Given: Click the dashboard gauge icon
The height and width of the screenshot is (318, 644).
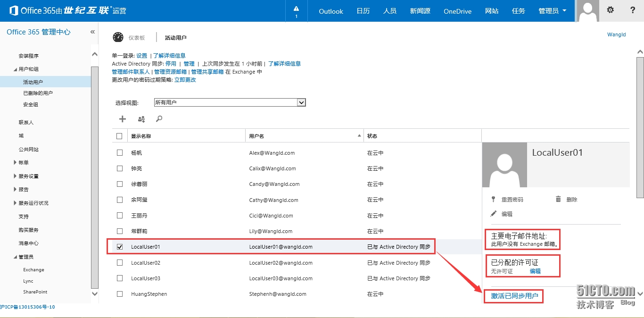Looking at the screenshot, I should click(x=118, y=37).
